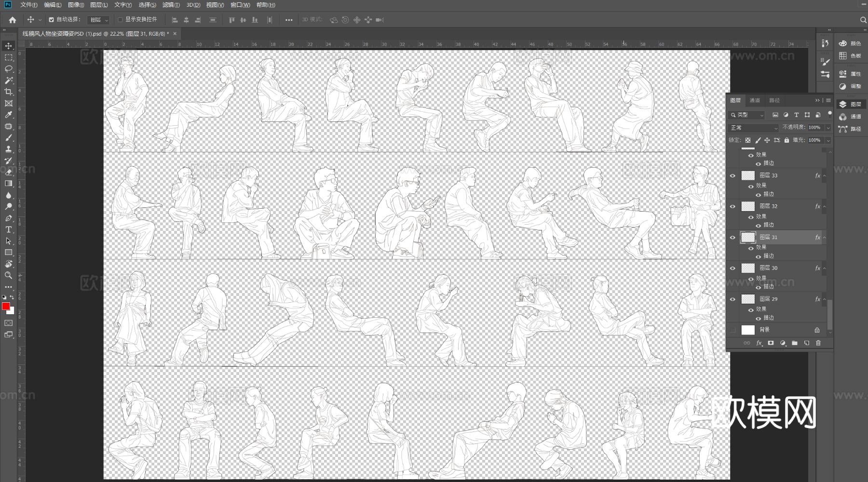Create a new layer group folder
This screenshot has height=482, width=868.
pos(794,343)
